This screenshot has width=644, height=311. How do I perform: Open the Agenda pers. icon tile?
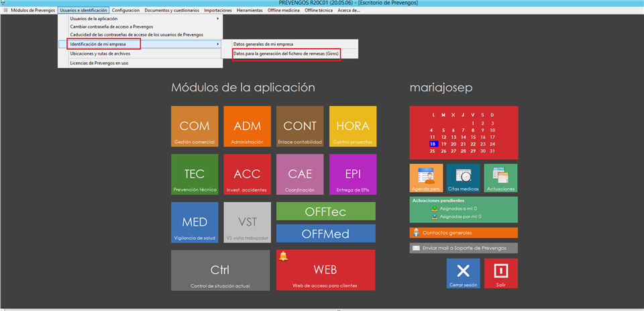[426, 178]
